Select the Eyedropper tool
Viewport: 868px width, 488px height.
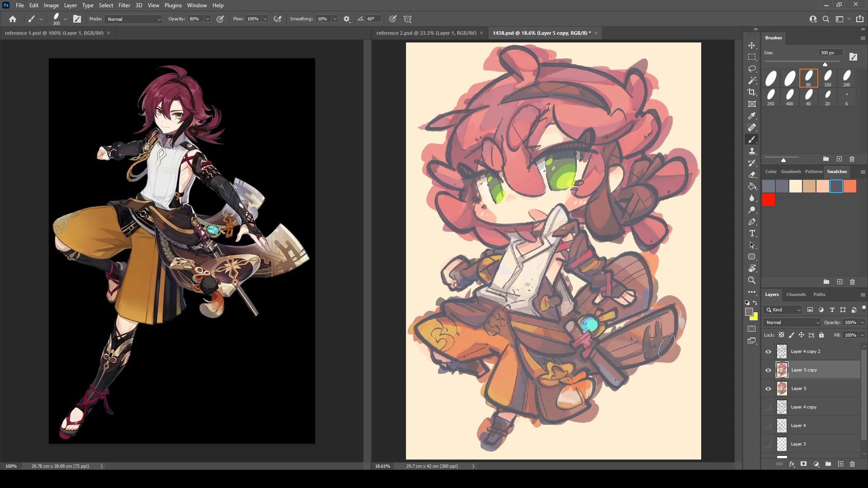point(752,116)
